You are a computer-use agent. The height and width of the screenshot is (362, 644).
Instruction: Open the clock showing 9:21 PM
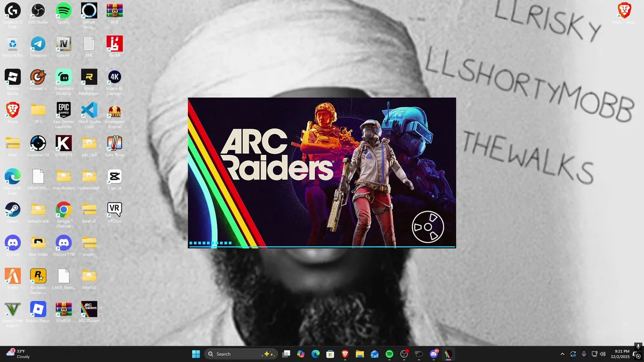622,354
